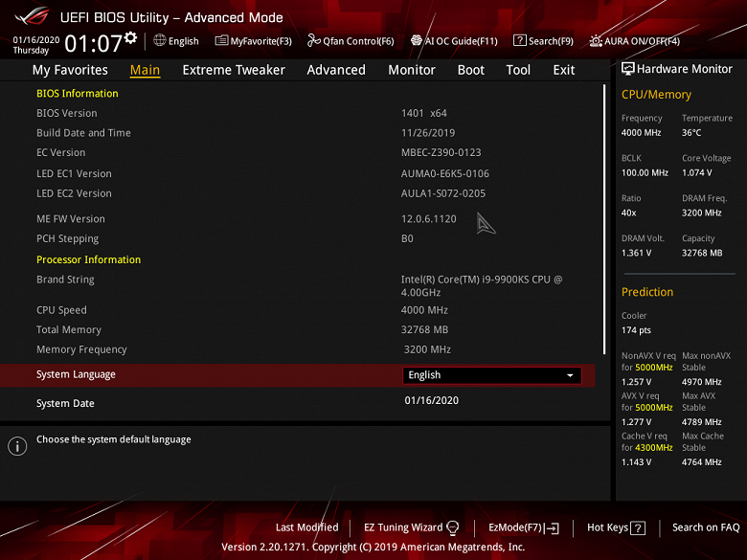Click the DRAM Volt. value 1.361 V
The width and height of the screenshot is (747, 560).
[x=637, y=253]
